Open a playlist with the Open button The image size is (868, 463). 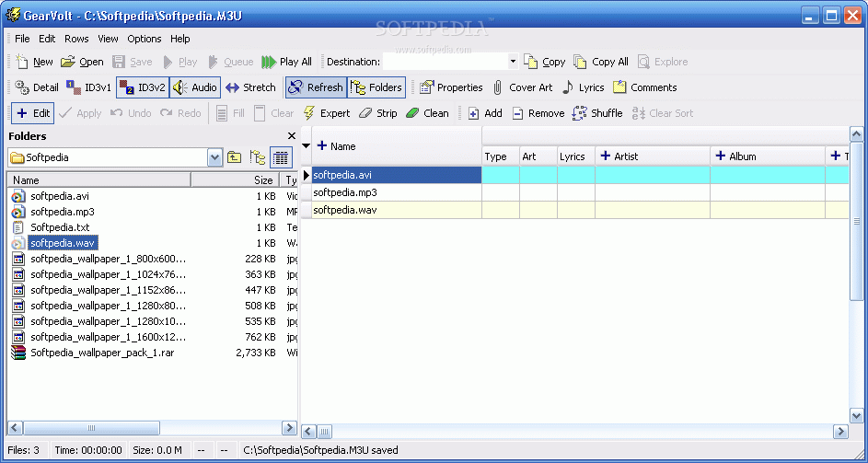[x=82, y=62]
